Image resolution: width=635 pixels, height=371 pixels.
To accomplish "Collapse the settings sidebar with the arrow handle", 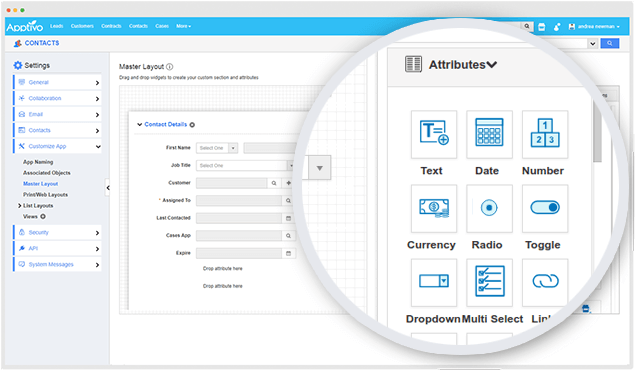I will 107,188.
